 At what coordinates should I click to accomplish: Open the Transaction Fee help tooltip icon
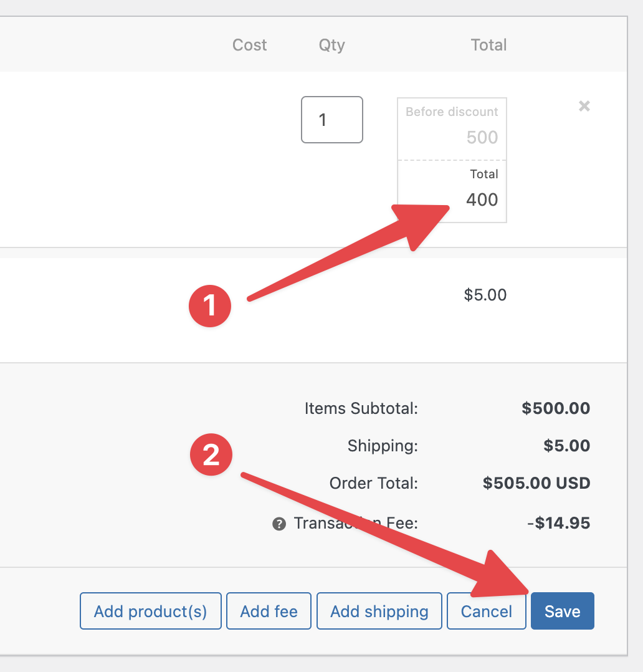pos(280,524)
